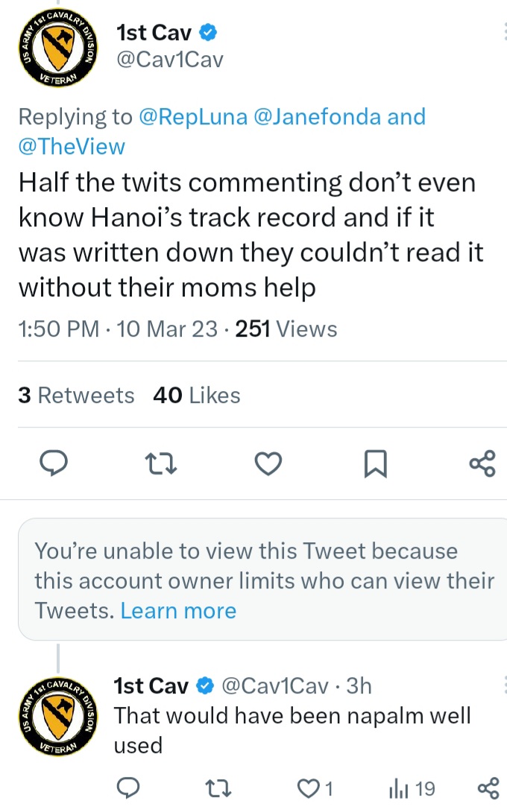Like the main tweet with heart icon
The width and height of the screenshot is (507, 812).
[x=268, y=463]
